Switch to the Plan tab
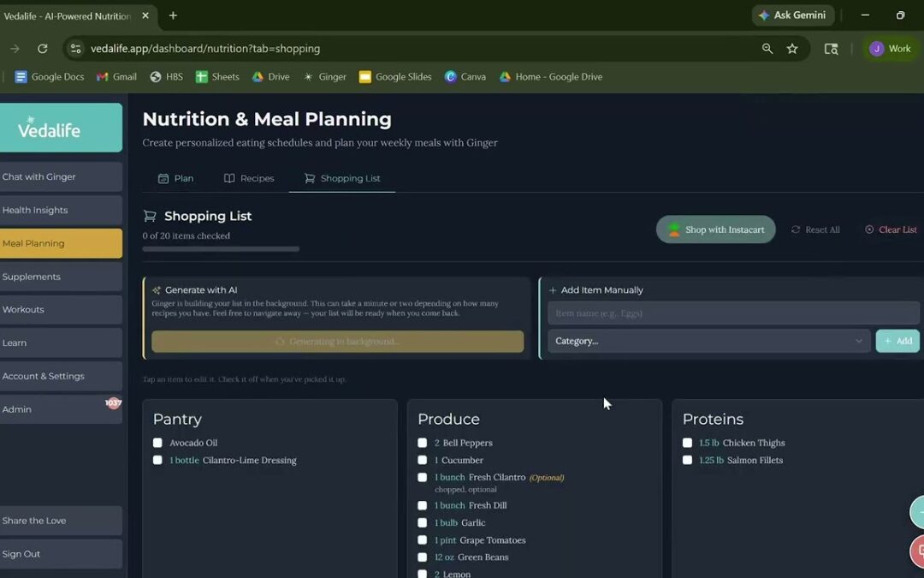Screen dimensions: 924x578 [x=175, y=178]
